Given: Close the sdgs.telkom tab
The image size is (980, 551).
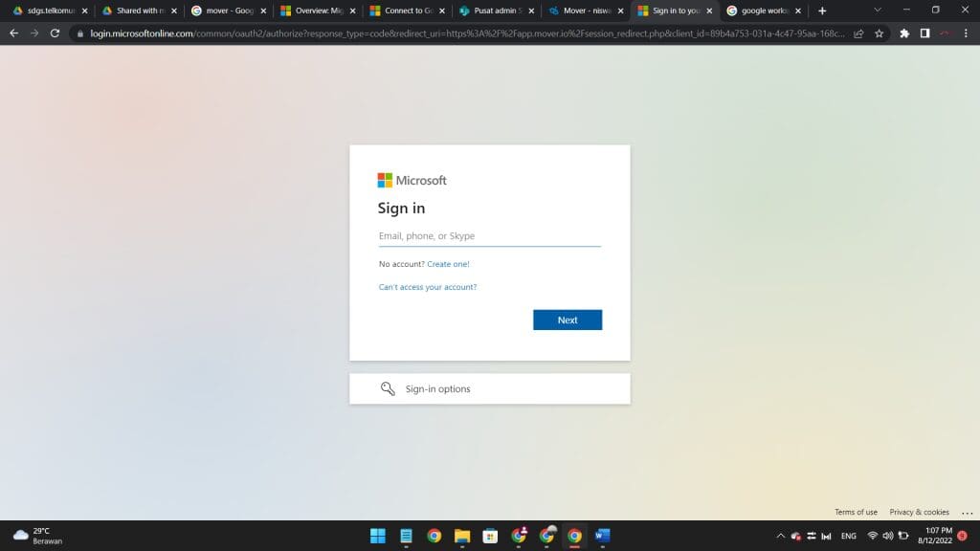Looking at the screenshot, I should 85,11.
